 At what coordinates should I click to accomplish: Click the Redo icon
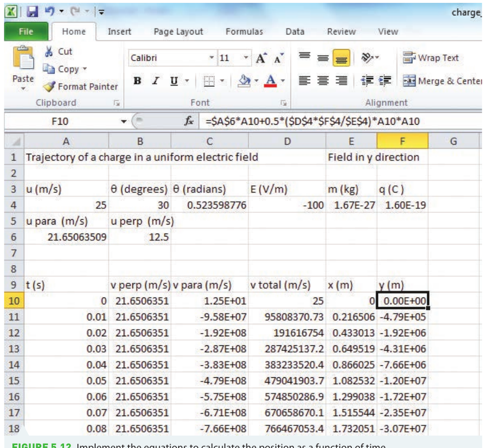[75, 12]
